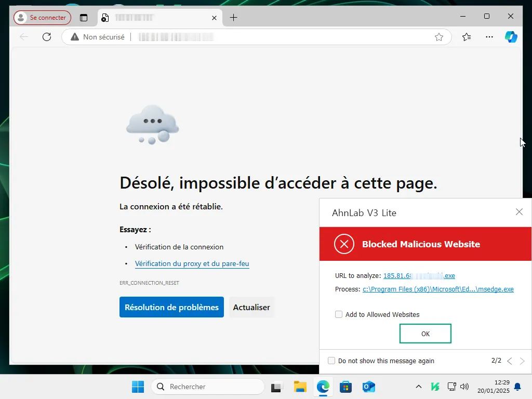Select the open browser tab
The width and height of the screenshot is (532, 399).
pos(160,18)
